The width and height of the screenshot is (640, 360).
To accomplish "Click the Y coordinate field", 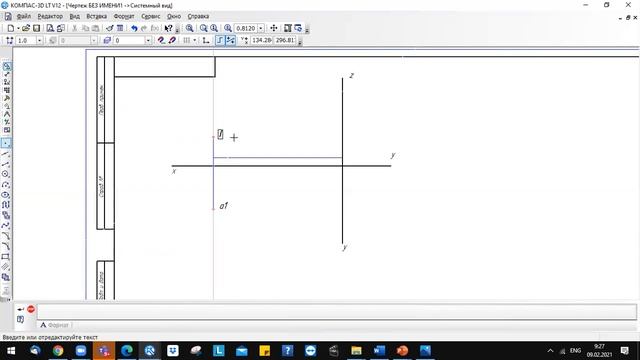I will [x=284, y=40].
